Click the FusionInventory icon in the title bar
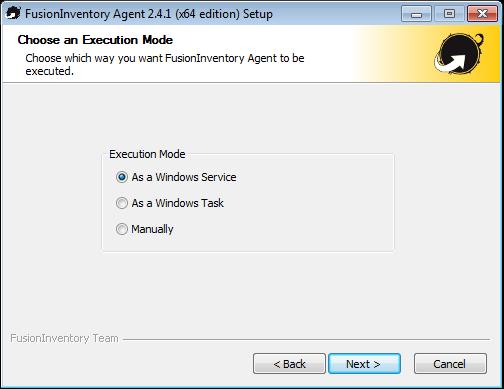Screen dimensions: 504x389 tap(13, 13)
